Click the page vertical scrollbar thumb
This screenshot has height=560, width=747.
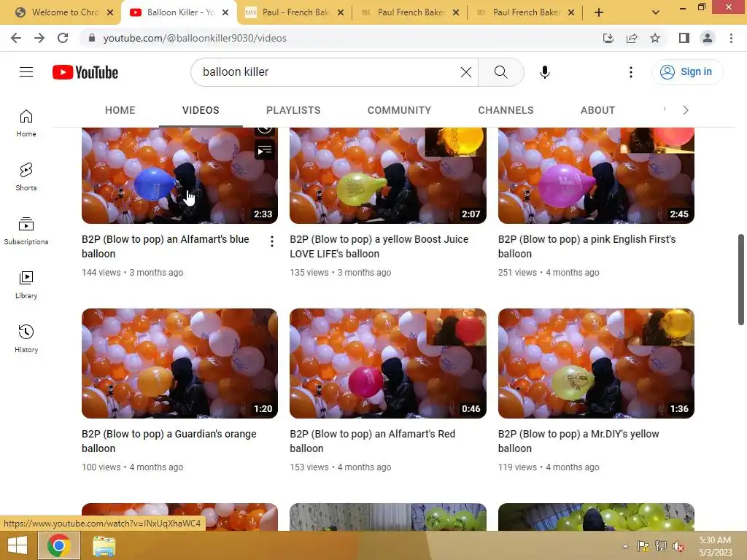741,279
